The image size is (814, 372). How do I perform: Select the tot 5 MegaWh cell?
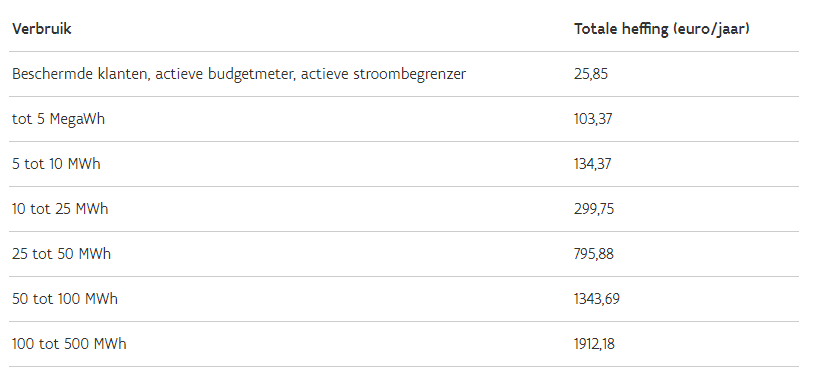(x=58, y=119)
